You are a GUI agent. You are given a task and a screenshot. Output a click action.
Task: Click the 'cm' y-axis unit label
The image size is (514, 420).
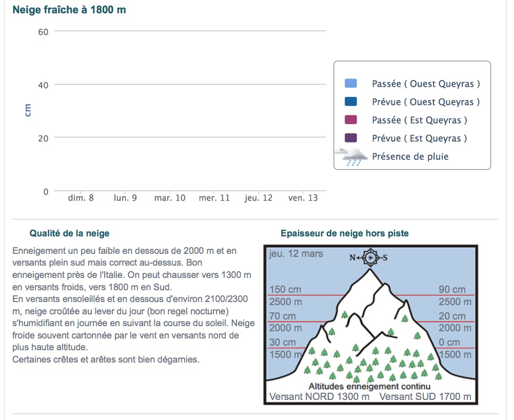[28, 110]
